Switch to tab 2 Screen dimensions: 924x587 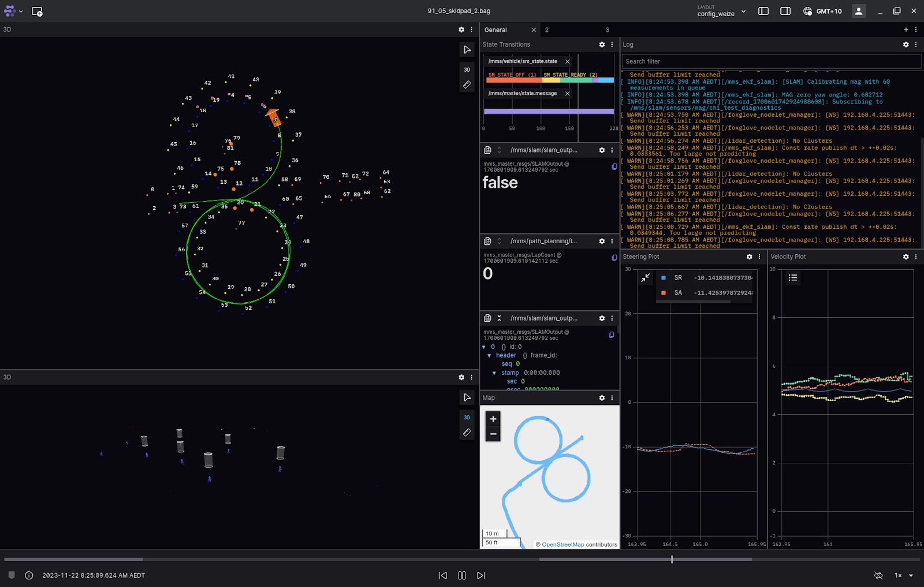coord(546,30)
